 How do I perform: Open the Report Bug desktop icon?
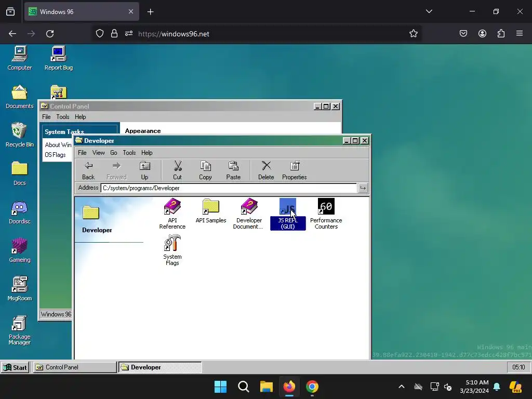click(58, 58)
